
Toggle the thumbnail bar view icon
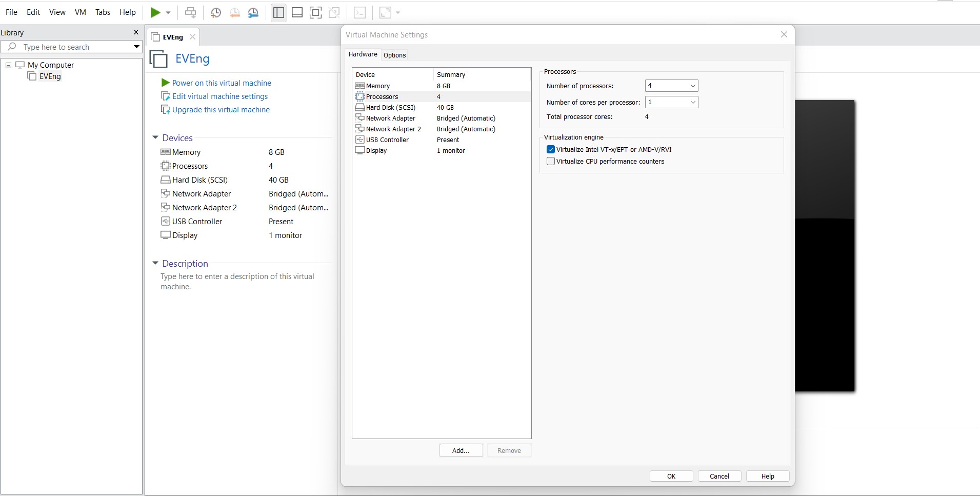tap(297, 13)
